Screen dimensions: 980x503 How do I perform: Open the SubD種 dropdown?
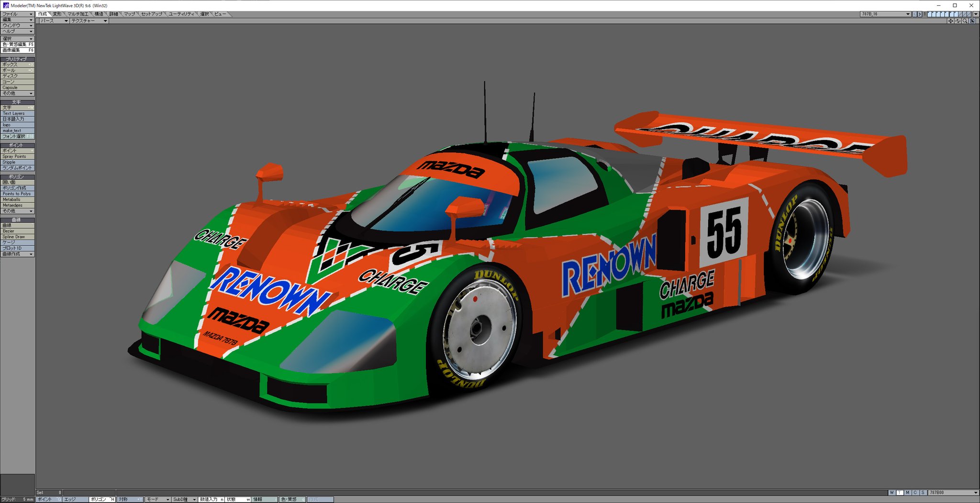(x=184, y=500)
